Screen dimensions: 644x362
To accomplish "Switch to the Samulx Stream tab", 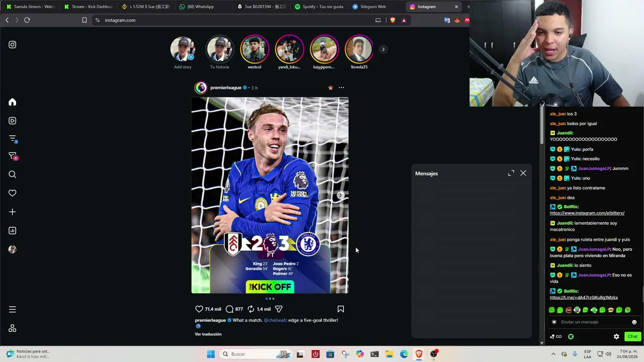I will (x=30, y=7).
